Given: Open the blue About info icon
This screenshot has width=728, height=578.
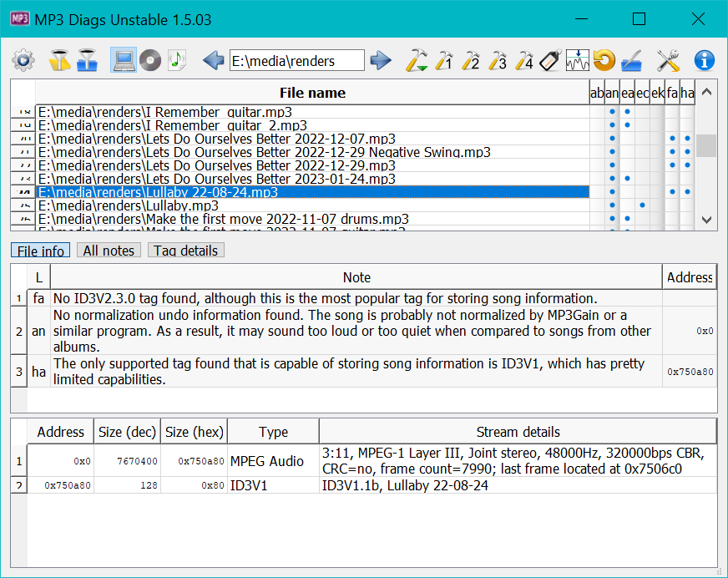Looking at the screenshot, I should coord(705,60).
